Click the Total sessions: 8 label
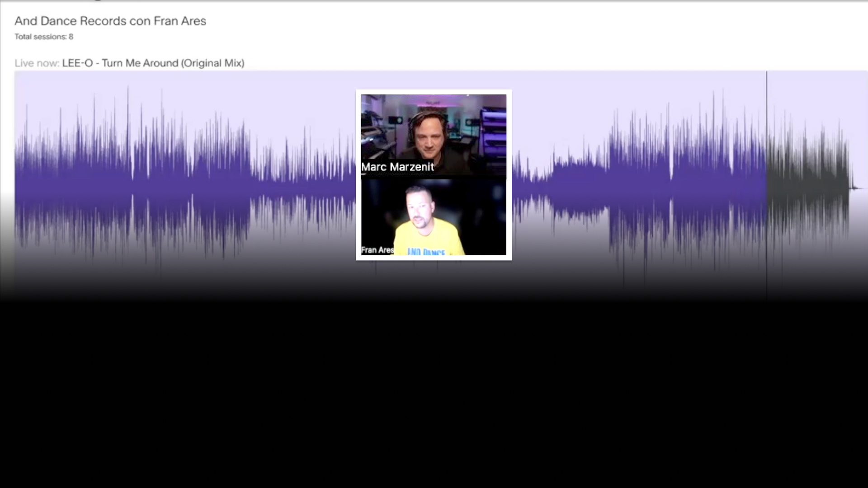868x488 pixels. (x=44, y=37)
